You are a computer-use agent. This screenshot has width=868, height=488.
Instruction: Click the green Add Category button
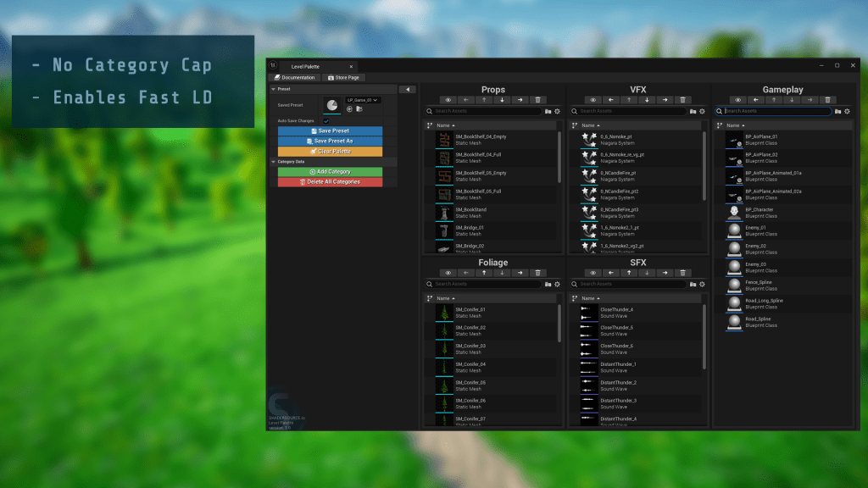point(330,172)
